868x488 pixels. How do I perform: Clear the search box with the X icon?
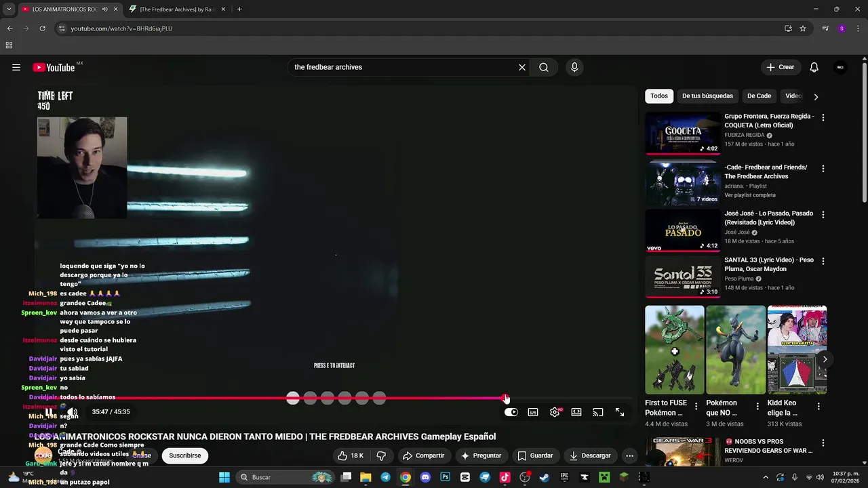(522, 67)
